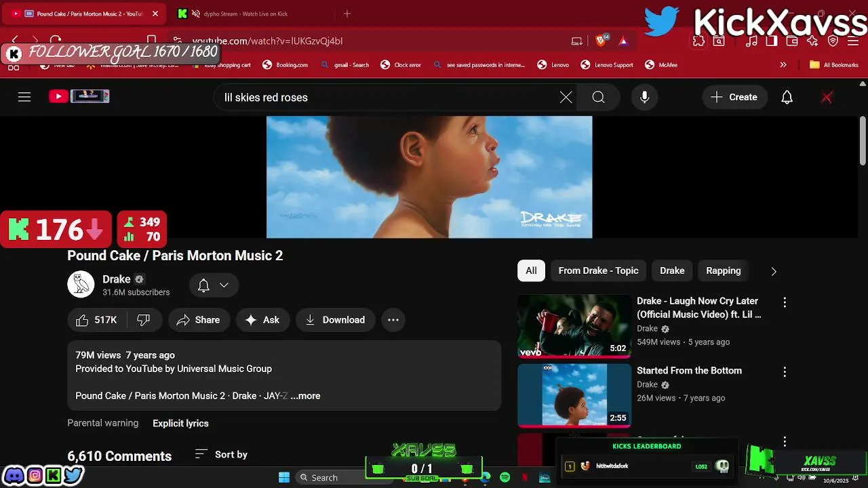Open the Explicit lyrics link
Screen dimensions: 868x488
(180, 424)
